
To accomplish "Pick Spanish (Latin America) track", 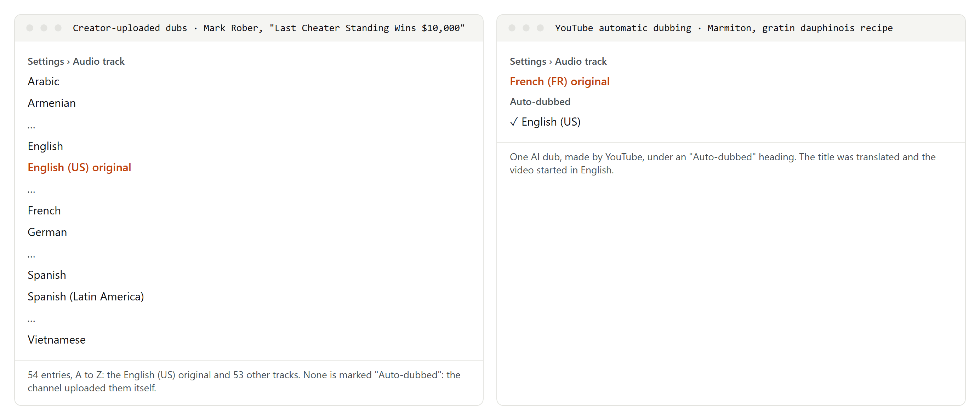I will click(x=86, y=297).
